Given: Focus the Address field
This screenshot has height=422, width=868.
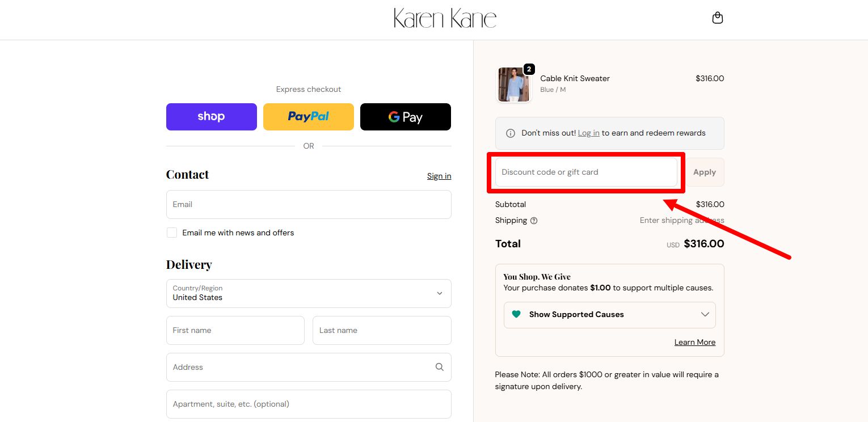Looking at the screenshot, I should pos(309,367).
